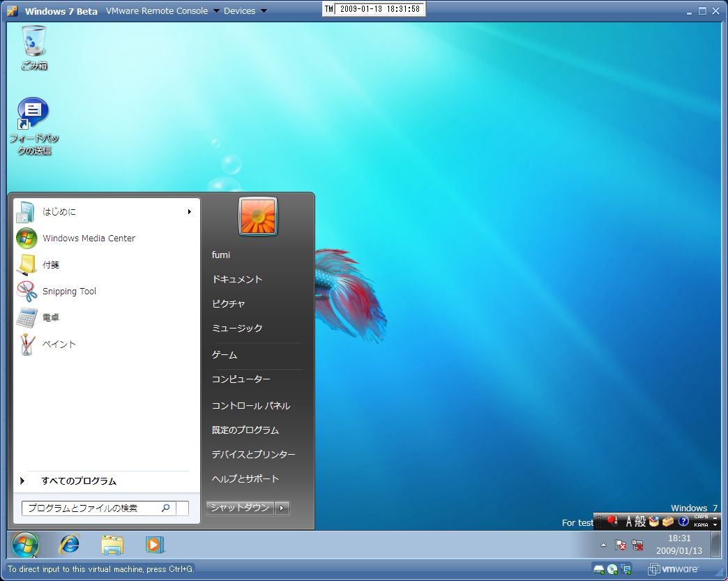Select Windows Media Center text in Start menu
This screenshot has height=581, width=728.
(x=89, y=239)
